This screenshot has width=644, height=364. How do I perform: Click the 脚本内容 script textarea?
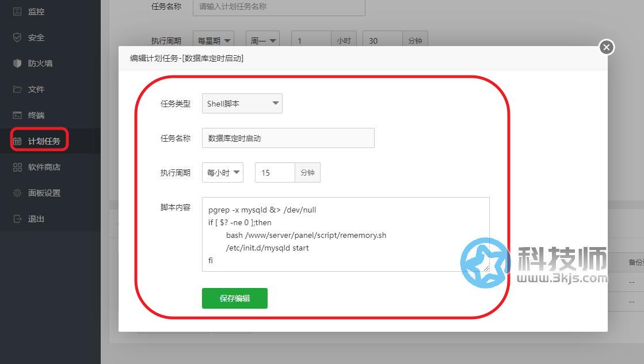tap(345, 234)
